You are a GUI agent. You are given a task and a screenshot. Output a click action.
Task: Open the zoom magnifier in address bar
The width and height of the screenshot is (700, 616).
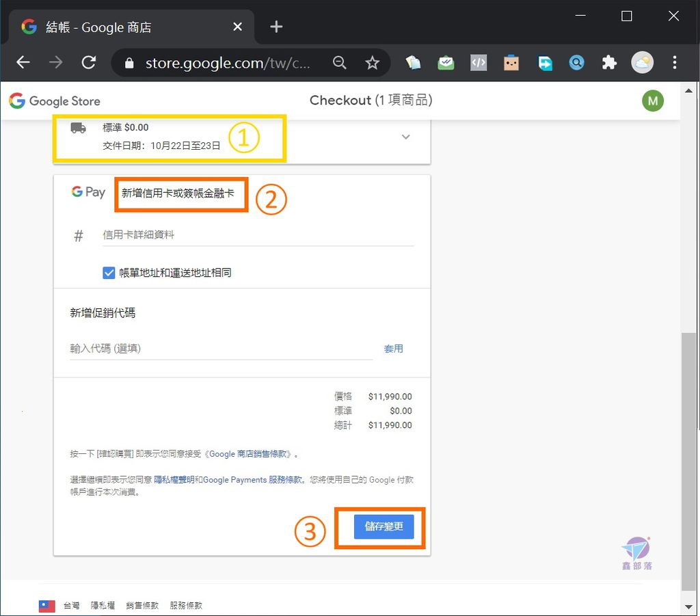pos(339,63)
